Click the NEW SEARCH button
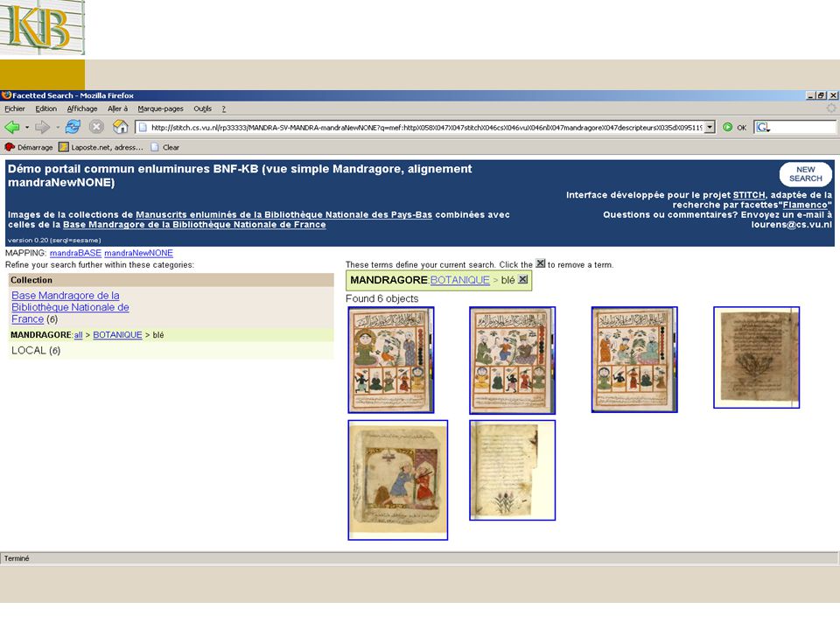Screen dimensions: 840x630 click(805, 174)
